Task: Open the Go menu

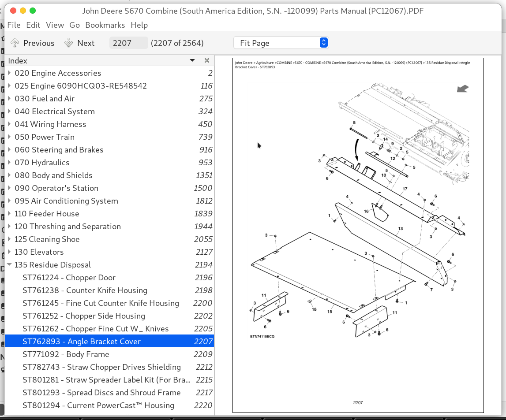Action: tap(75, 25)
